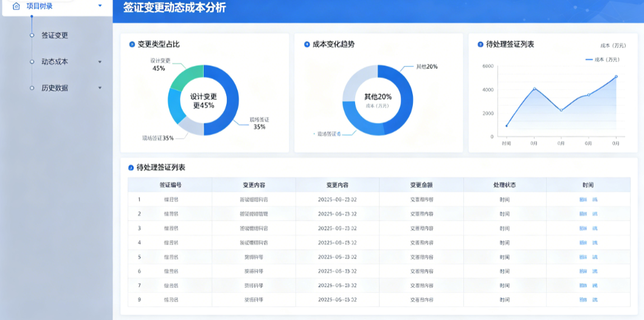
Task: Click the first action link in row 3
Action: (583, 228)
